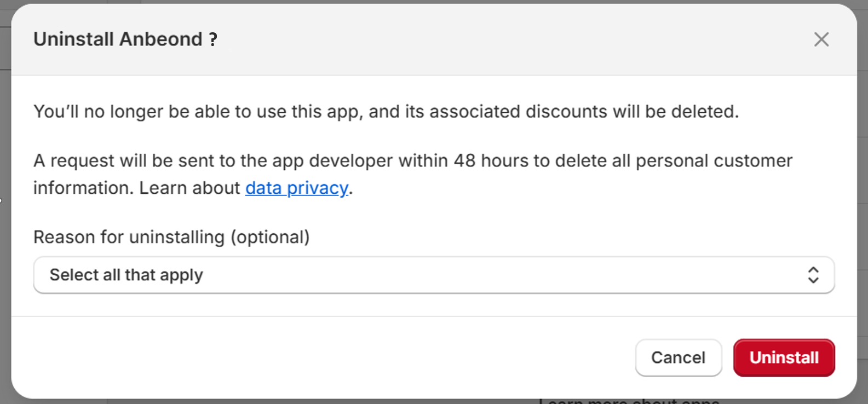Close the Uninstall Anbeond dialog with X
The width and height of the screenshot is (868, 404).
click(821, 39)
